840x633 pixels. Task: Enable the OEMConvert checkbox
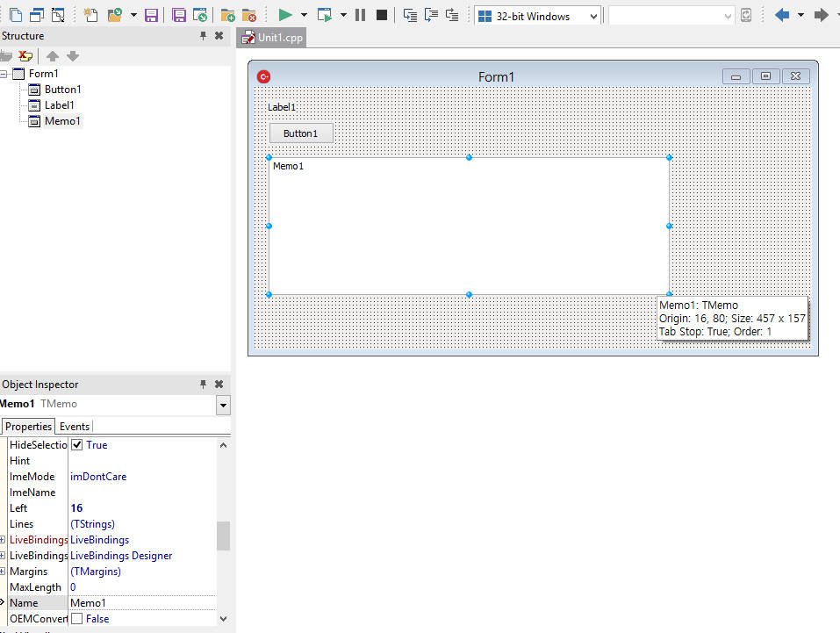point(77,619)
